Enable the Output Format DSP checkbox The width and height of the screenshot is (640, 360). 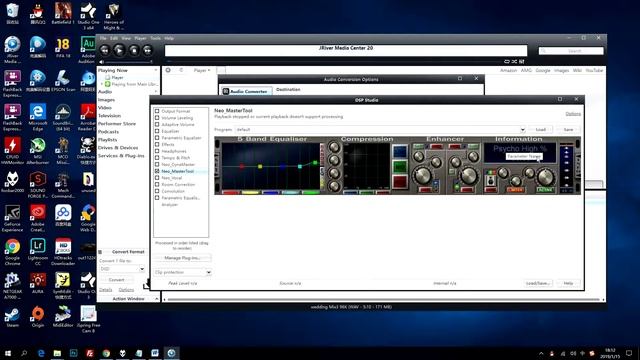157,111
